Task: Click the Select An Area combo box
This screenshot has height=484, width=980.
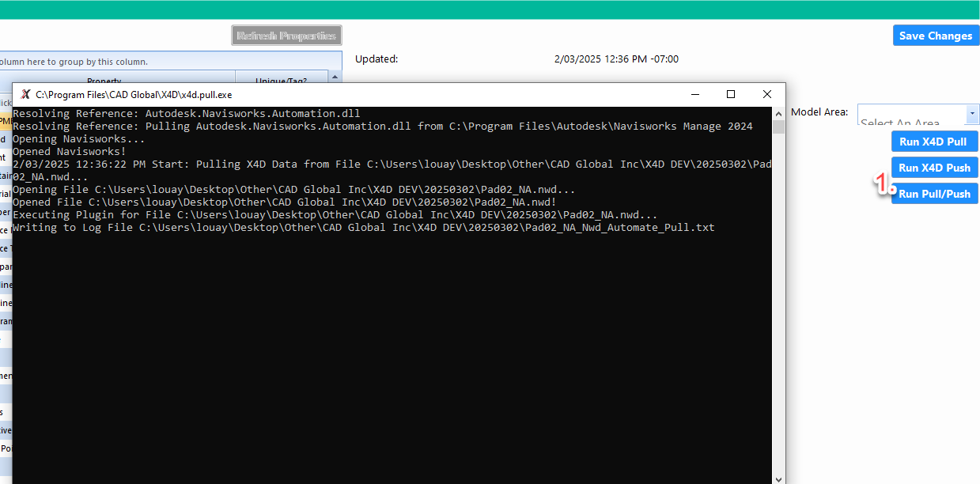Action: point(911,115)
